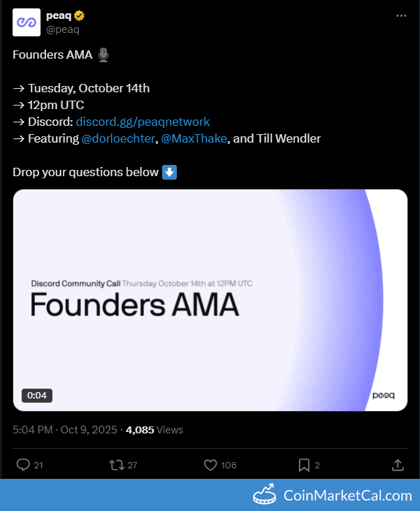Click the reply comment icon
The image size is (420, 511).
(x=23, y=465)
